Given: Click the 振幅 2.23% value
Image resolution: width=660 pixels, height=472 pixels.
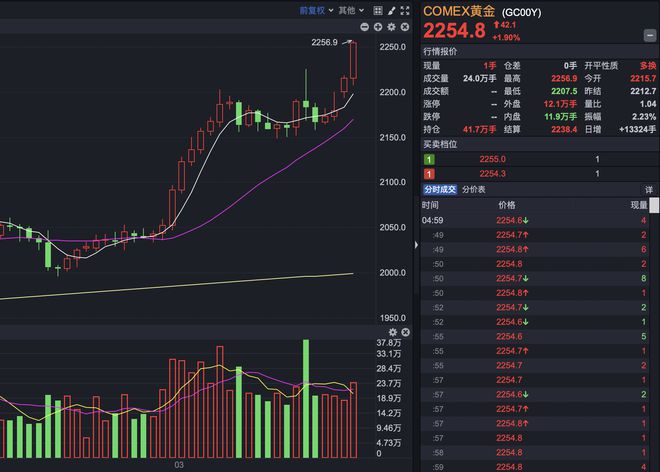Looking at the screenshot, I should (644, 117).
